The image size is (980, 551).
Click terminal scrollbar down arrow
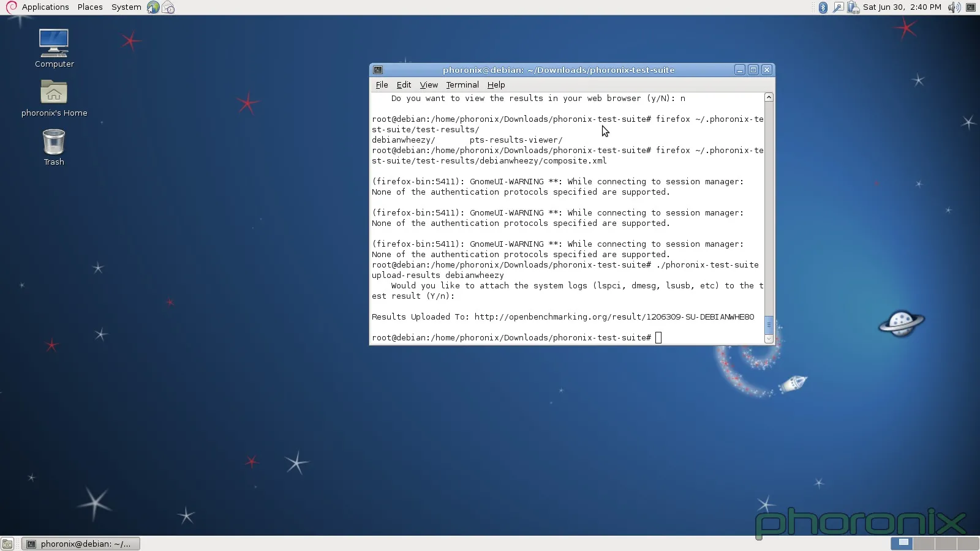769,339
